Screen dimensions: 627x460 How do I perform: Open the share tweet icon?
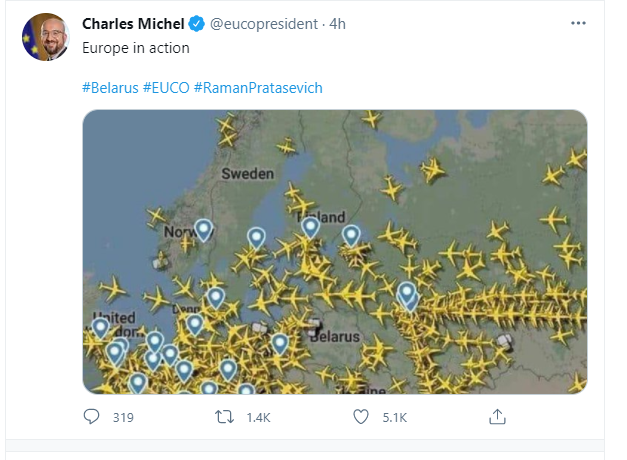click(x=497, y=416)
